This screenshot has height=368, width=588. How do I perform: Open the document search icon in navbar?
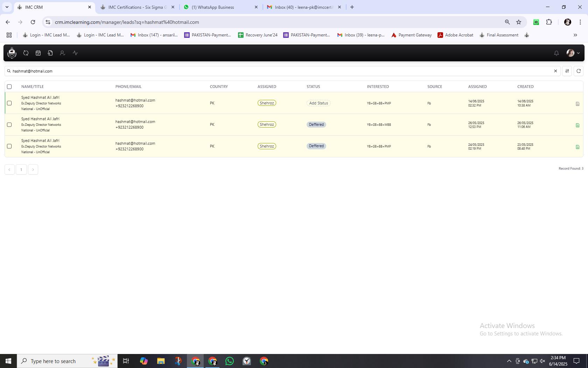point(50,53)
